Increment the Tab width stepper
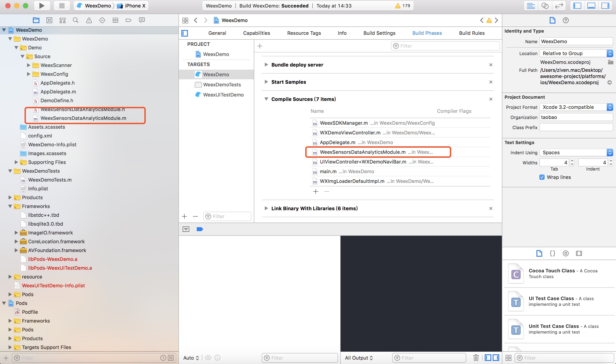The width and height of the screenshot is (616, 364). pos(572,161)
